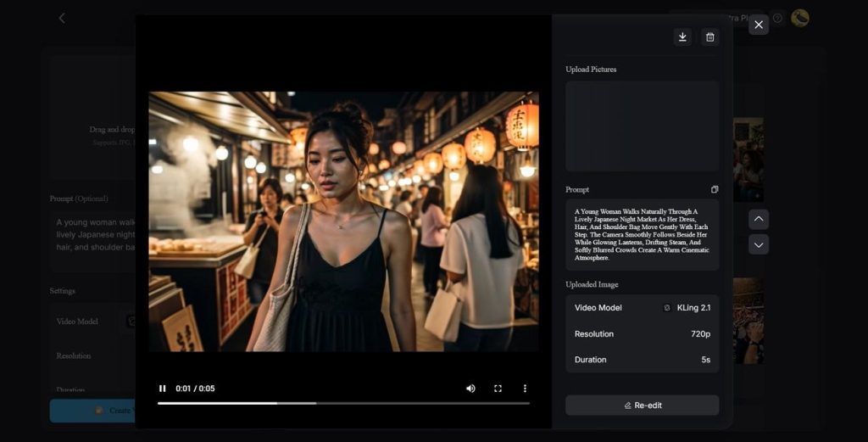868x442 pixels.
Task: Click the Create button in background page
Action: (93, 411)
